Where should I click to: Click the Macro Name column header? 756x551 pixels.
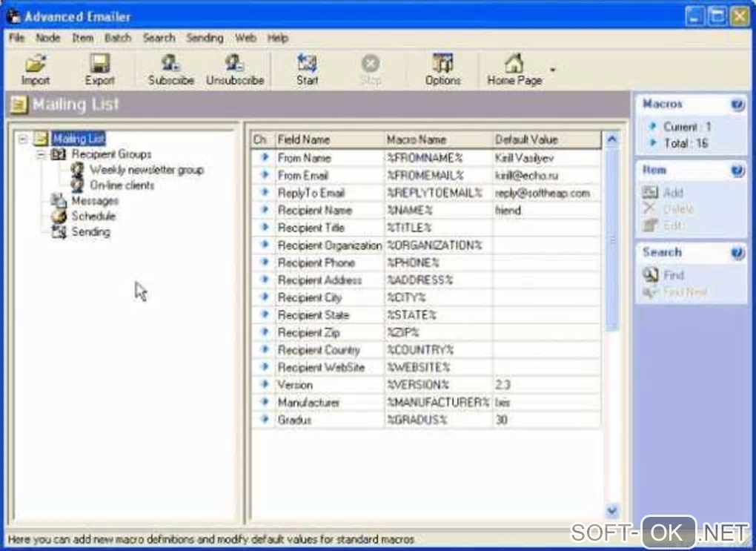click(438, 139)
